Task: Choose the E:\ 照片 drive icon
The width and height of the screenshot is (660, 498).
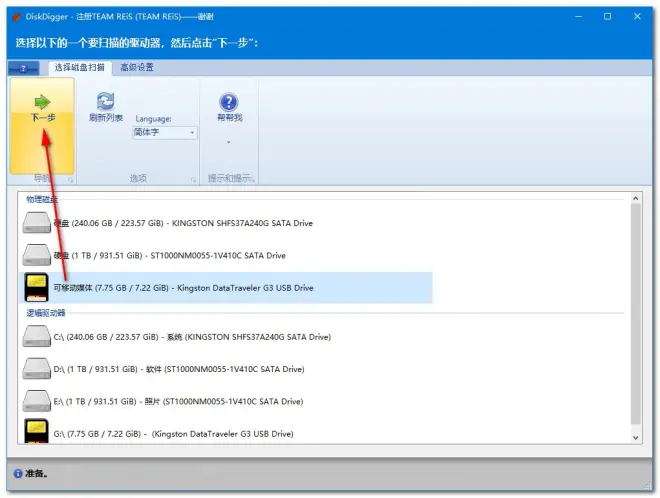Action: coord(37,401)
